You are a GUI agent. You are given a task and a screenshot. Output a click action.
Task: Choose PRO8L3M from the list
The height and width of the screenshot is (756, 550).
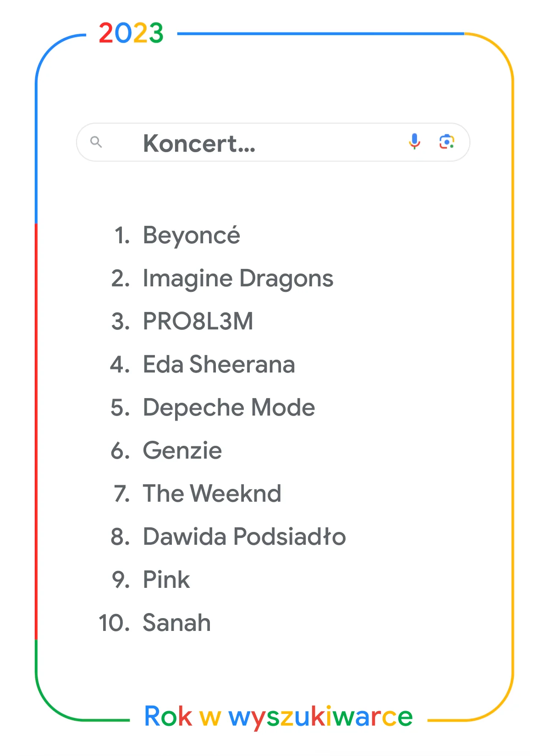pyautogui.click(x=198, y=321)
